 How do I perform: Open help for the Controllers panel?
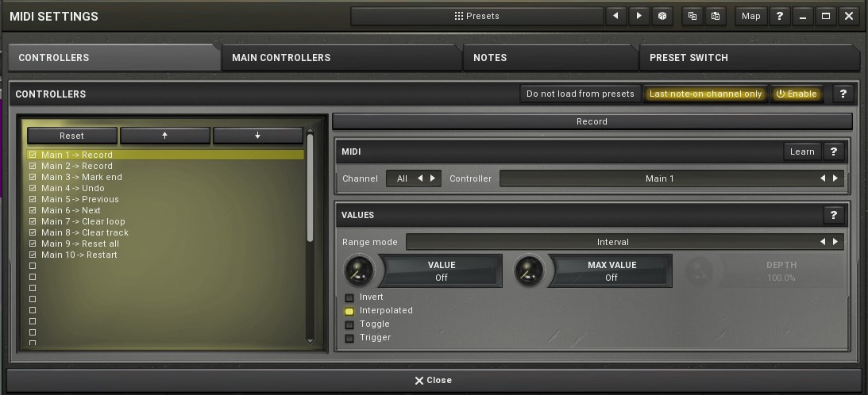[843, 94]
